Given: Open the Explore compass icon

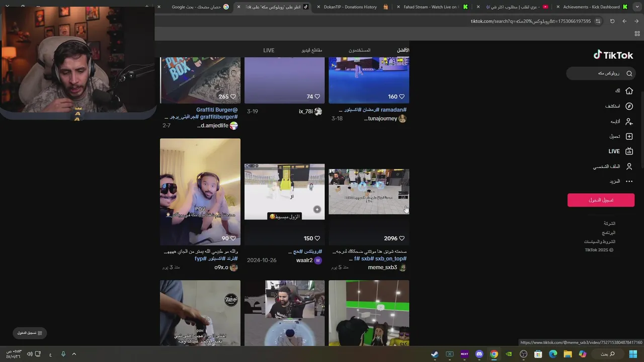Looking at the screenshot, I should click(629, 106).
